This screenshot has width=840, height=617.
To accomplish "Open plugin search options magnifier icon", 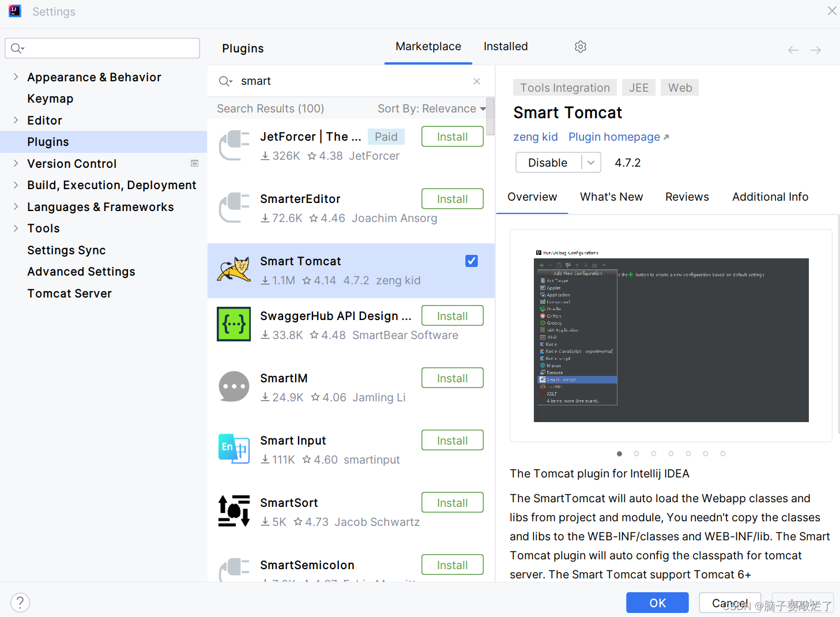I will pos(225,81).
